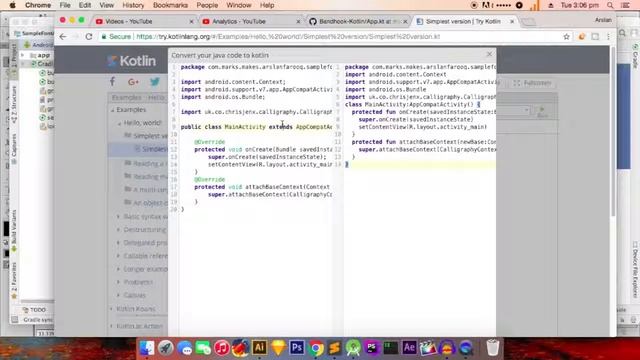Open the Favorites panel tab in Android Studio

[x=13, y=279]
